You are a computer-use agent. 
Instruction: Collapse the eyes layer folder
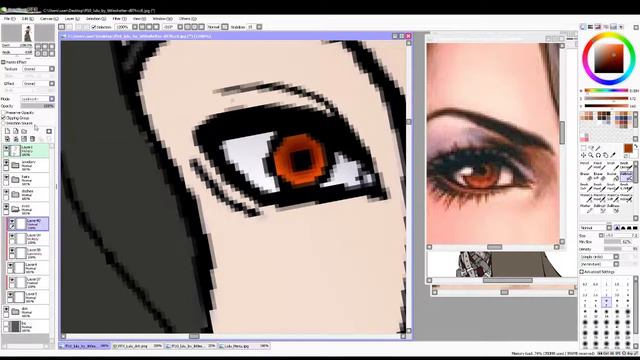coord(15,209)
